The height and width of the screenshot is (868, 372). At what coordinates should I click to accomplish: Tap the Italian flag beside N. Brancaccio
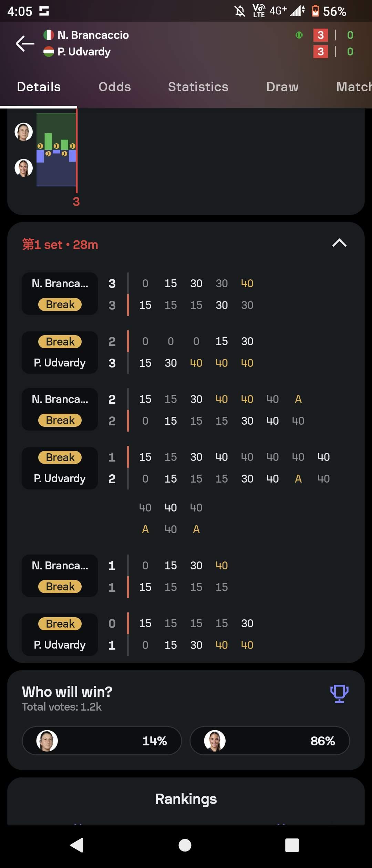point(49,35)
